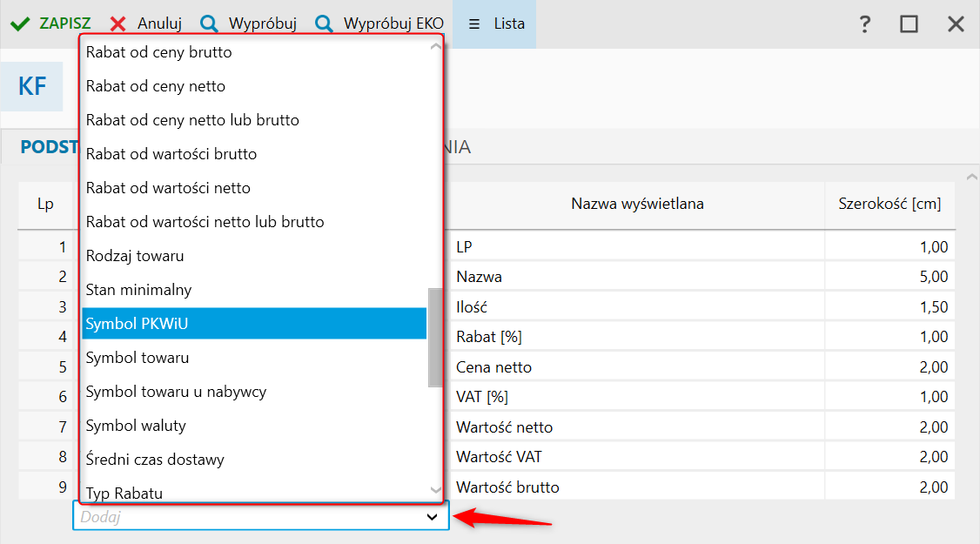The height and width of the screenshot is (544, 980).
Task: Click the Dodaj input field
Action: coord(244,517)
